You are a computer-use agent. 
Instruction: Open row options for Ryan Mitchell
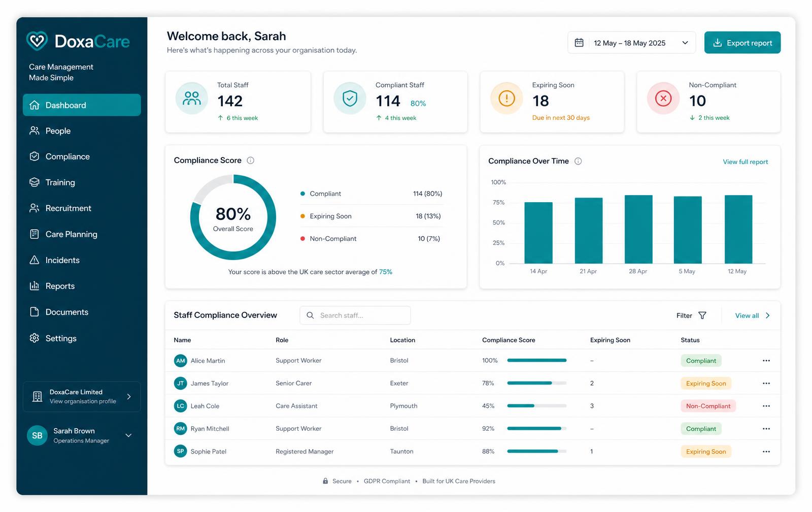766,429
